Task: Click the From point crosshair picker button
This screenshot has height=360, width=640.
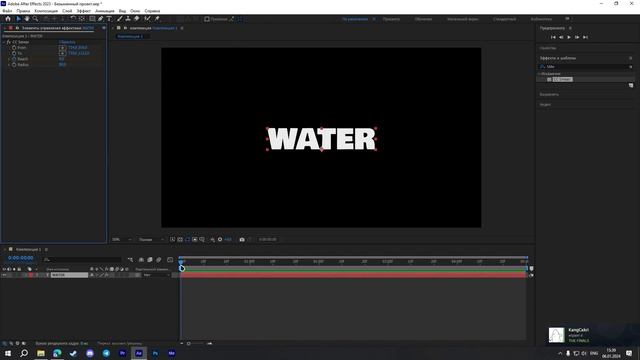Action: [x=62, y=48]
